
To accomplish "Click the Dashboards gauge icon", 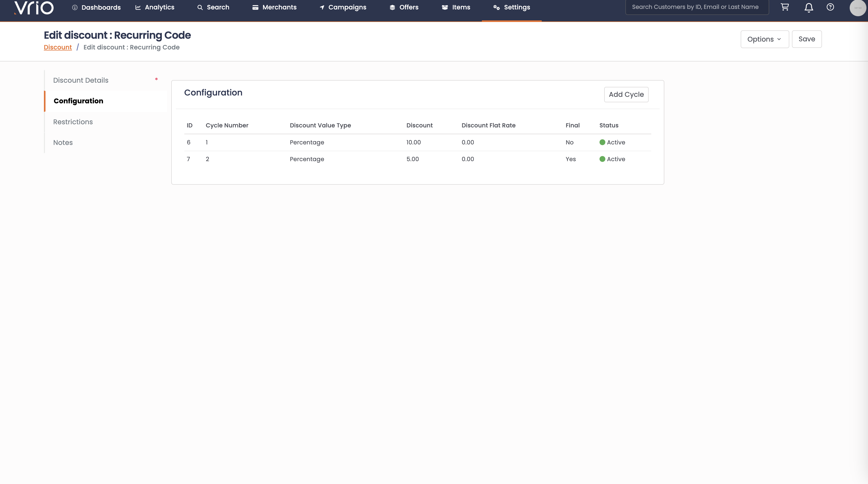I will click(75, 7).
